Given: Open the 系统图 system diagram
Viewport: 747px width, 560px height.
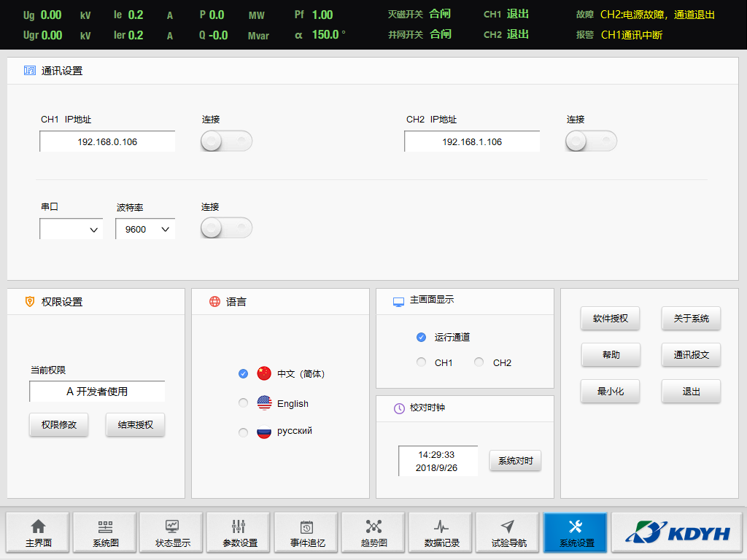Looking at the screenshot, I should pos(105,532).
